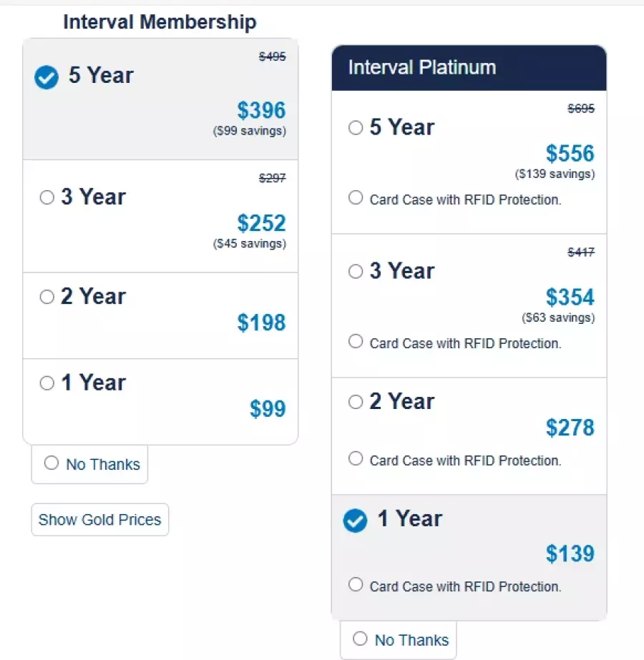Screen dimensions: 644x660
Task: Select the 3 Year Interval Platinum option
Action: coord(356,272)
